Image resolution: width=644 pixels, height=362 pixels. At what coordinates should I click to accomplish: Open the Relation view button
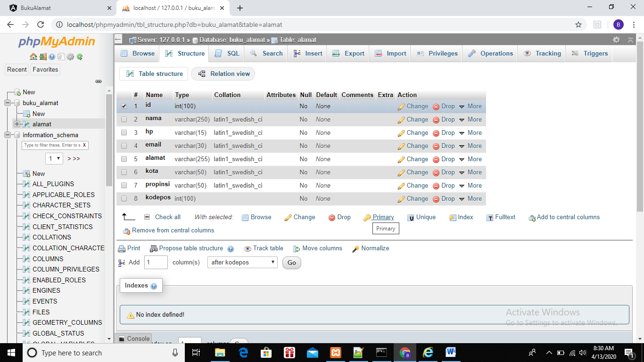tap(223, 74)
